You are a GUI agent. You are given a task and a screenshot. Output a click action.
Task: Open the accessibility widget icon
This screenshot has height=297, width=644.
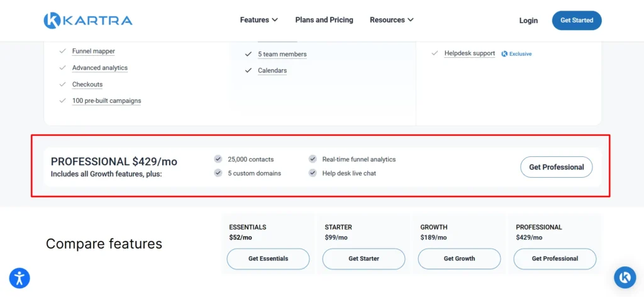(19, 278)
